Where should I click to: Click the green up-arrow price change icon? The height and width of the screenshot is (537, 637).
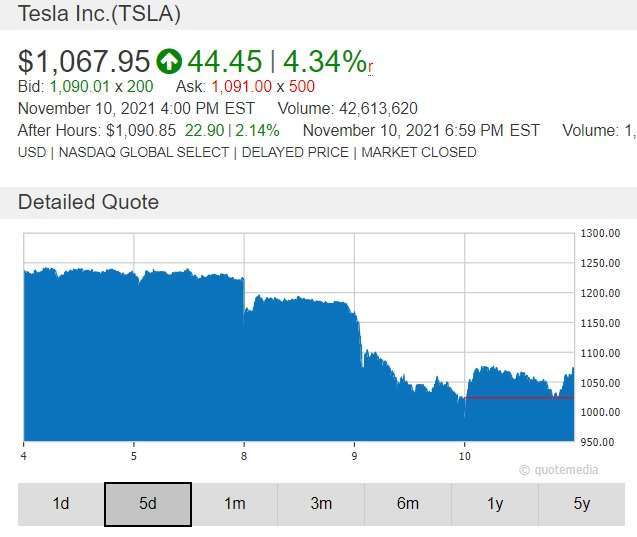(169, 61)
